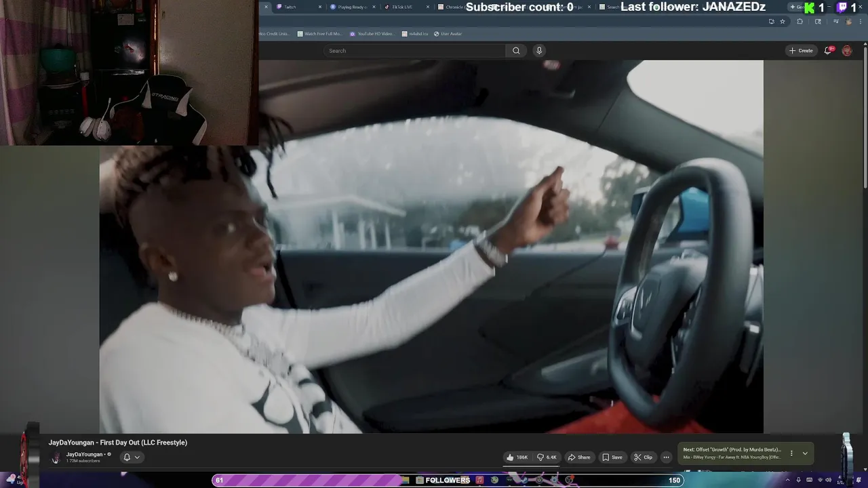868x488 pixels.
Task: Click the video title First Day Out
Action: 118,443
